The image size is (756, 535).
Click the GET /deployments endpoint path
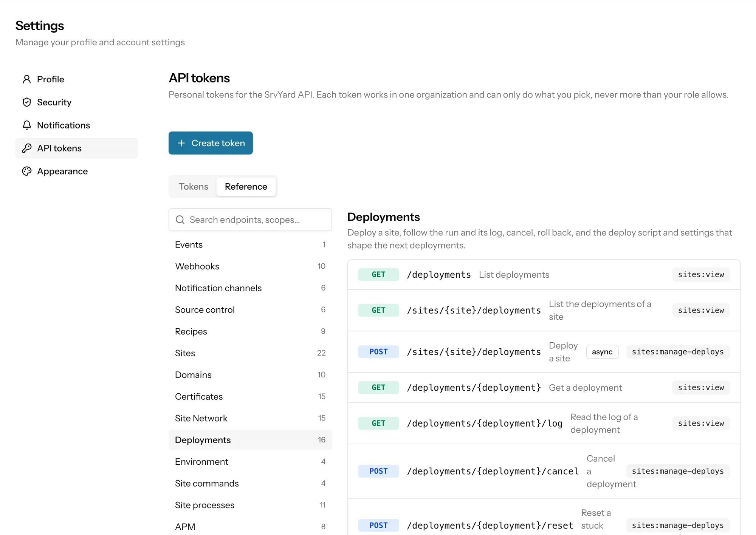tap(439, 275)
